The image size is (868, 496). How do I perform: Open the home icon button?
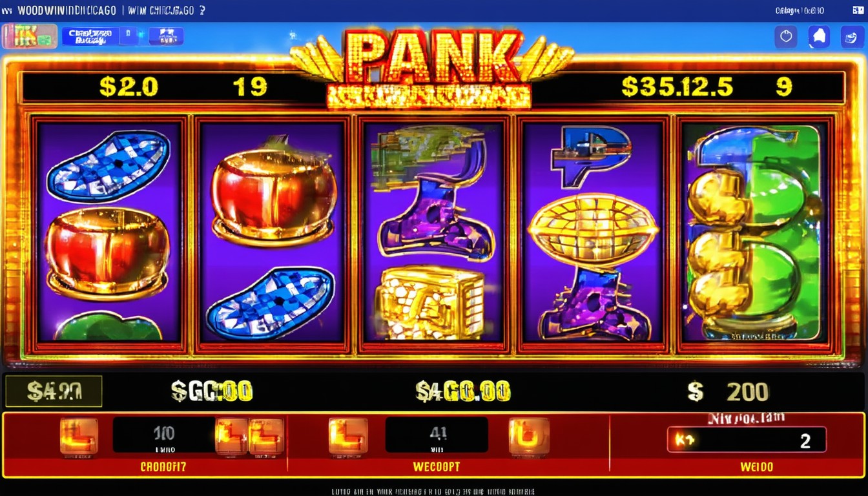(x=819, y=37)
